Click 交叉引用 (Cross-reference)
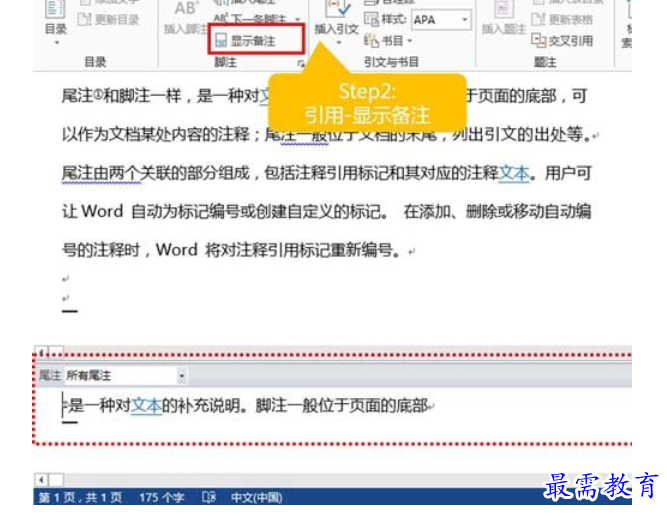Image resolution: width=667 pixels, height=517 pixels. point(562,41)
